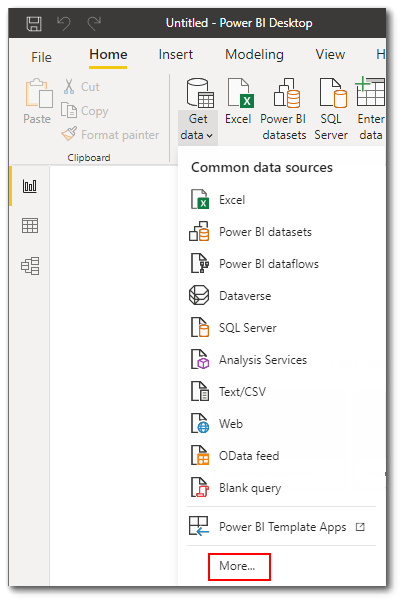Click the Blank query scroll icon

200,488
